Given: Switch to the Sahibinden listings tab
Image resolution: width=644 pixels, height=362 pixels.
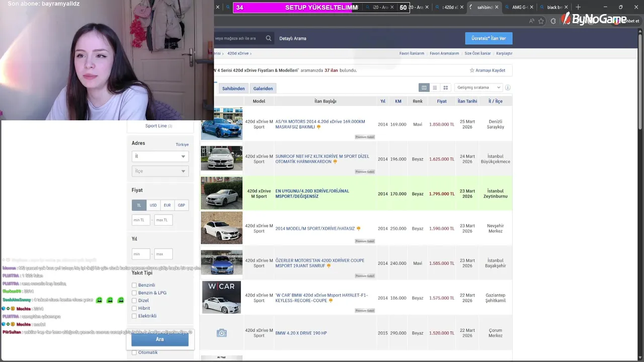Looking at the screenshot, I should click(x=233, y=88).
